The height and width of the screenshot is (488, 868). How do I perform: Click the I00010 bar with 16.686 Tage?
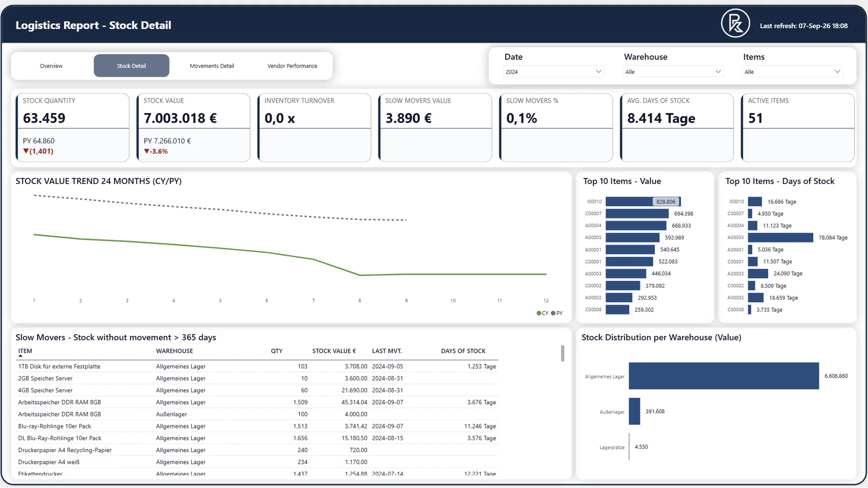click(755, 202)
